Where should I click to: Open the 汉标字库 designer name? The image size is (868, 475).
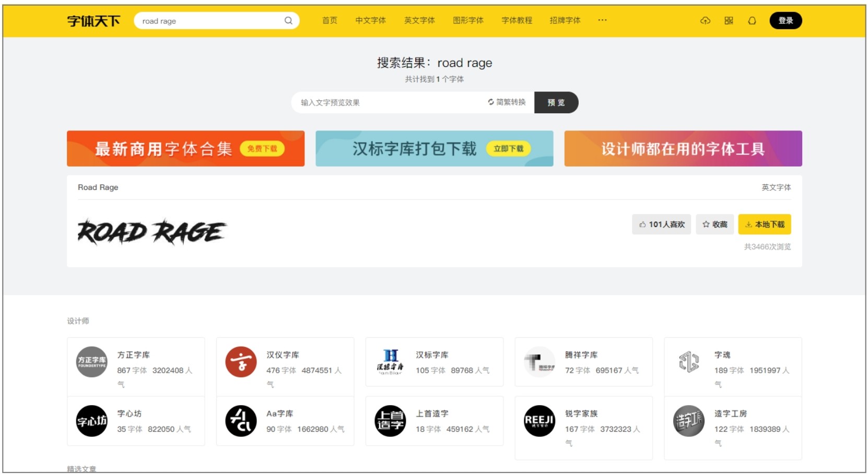[x=432, y=355]
